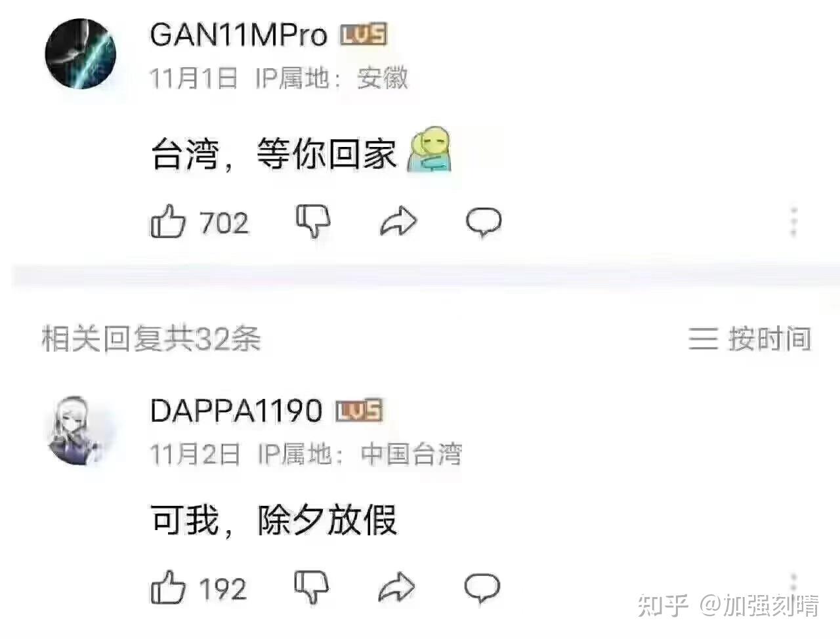Viewport: 840px width, 639px height.
Task: Share the GAN11MPro comment
Action: [x=398, y=222]
